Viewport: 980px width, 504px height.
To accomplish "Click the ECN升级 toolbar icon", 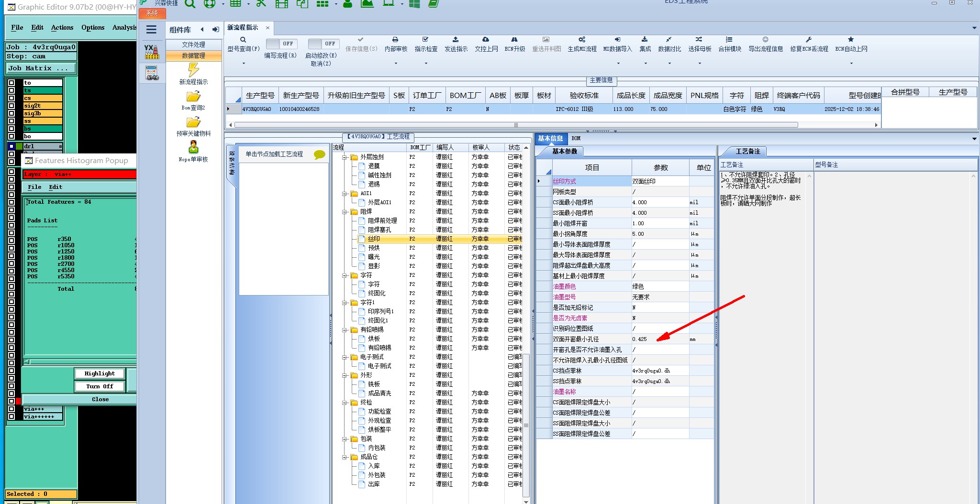I will tap(514, 40).
